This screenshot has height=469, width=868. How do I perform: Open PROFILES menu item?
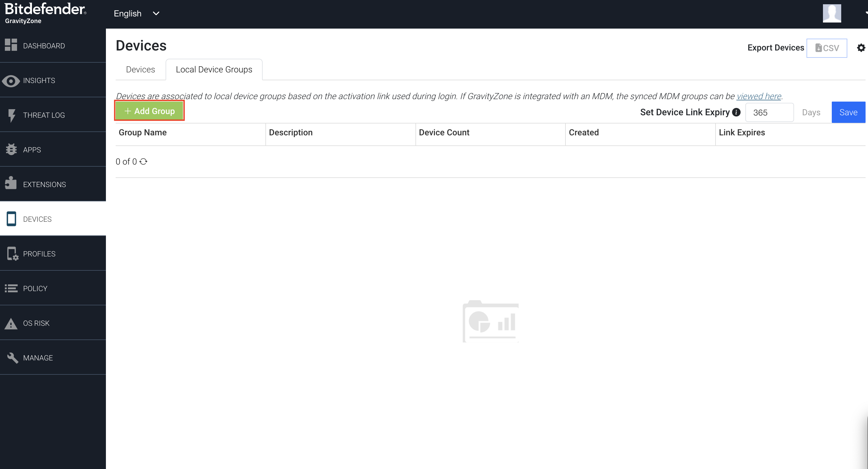click(53, 254)
